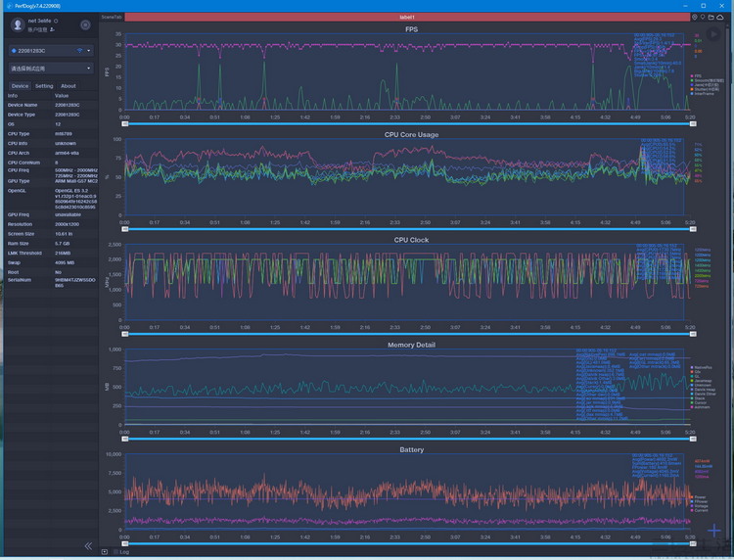The height and width of the screenshot is (560, 734).
Task: Click left range handle under FPS chart
Action: click(x=125, y=123)
